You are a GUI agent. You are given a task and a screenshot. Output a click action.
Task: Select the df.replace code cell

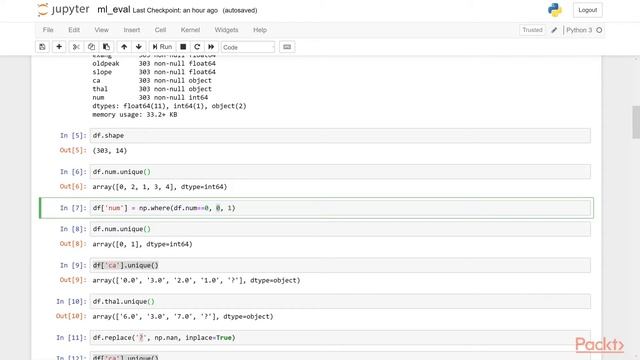pos(340,338)
